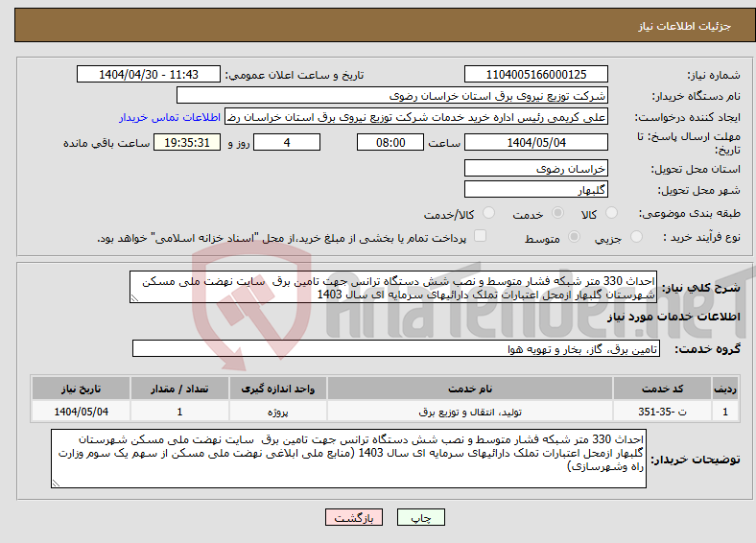Viewport: 756px width, 543px height.
Task: Click the شماره نیاز label
Action: click(x=714, y=75)
